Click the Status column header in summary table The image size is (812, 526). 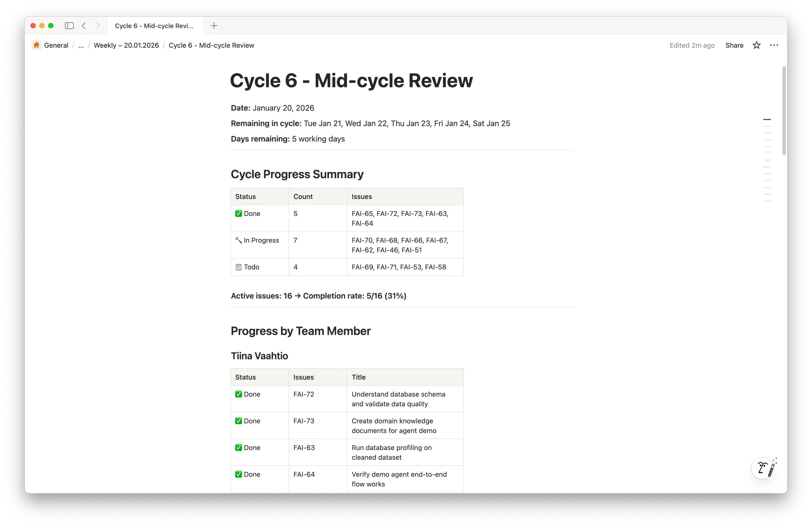pos(245,197)
